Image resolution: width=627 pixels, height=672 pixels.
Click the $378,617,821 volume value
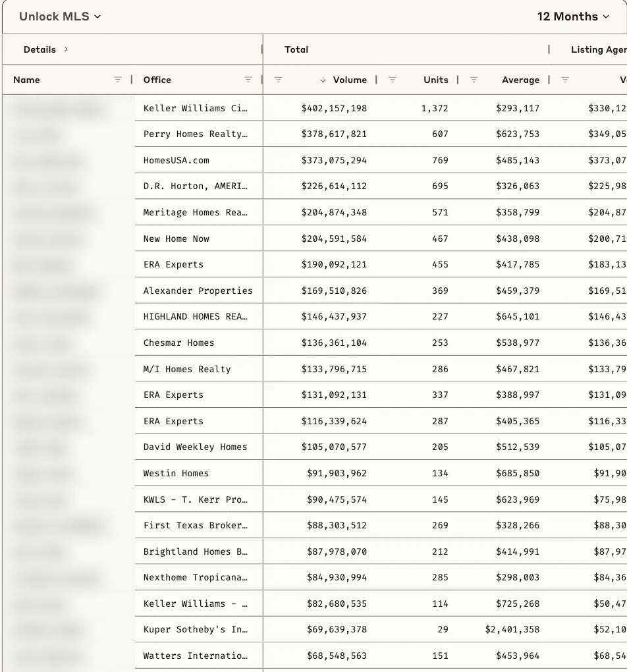click(334, 134)
